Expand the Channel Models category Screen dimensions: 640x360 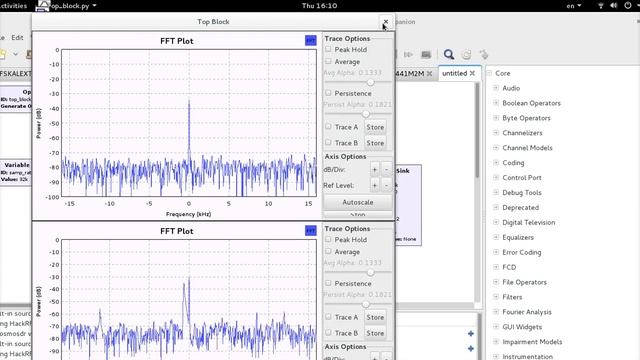point(496,148)
